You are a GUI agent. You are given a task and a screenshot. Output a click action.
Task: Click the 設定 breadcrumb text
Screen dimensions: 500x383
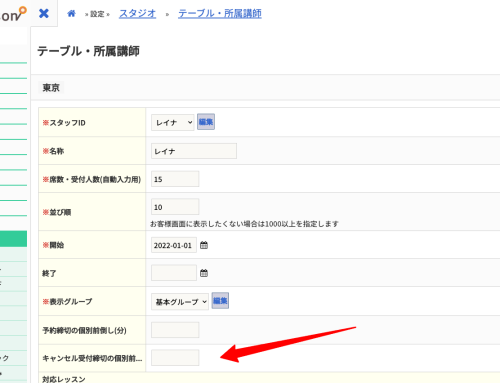(x=97, y=14)
